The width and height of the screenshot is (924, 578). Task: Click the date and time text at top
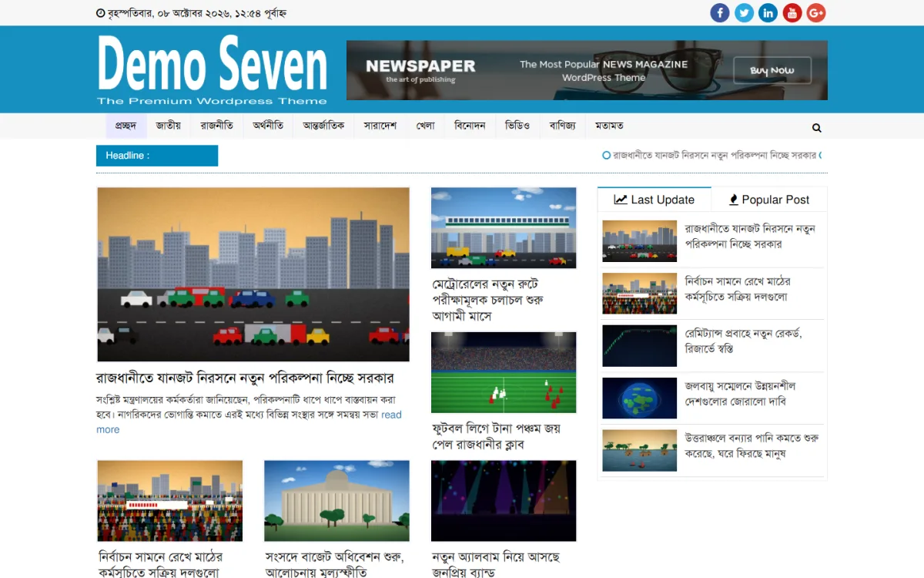click(191, 13)
